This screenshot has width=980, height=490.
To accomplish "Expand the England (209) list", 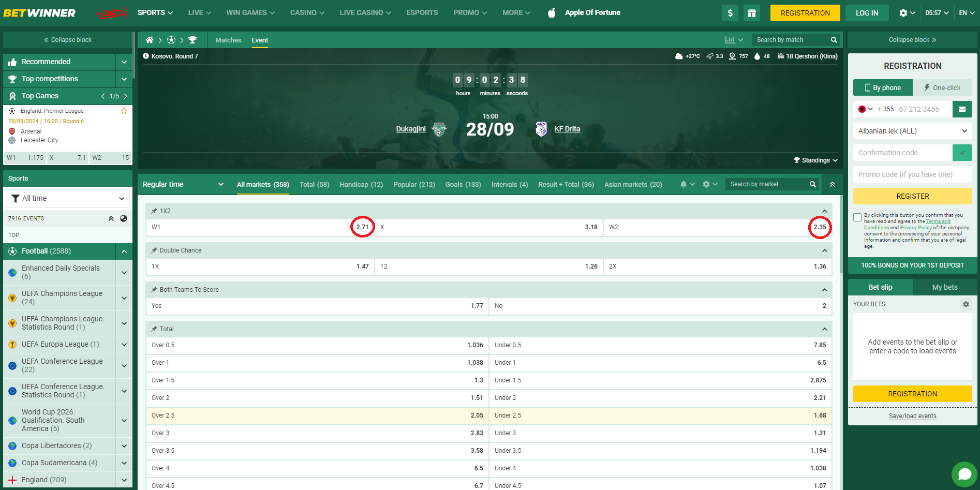I will 124,480.
